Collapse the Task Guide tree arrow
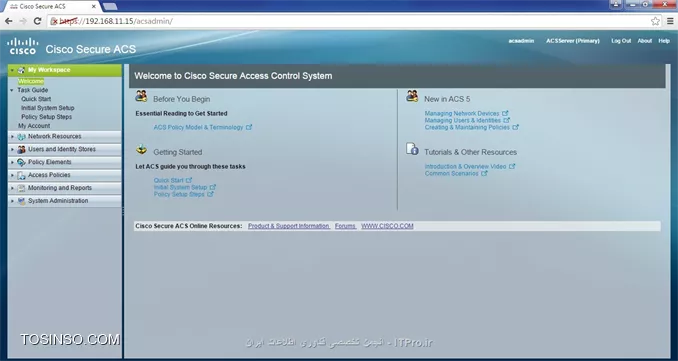The height and width of the screenshot is (361, 678). tap(12, 90)
